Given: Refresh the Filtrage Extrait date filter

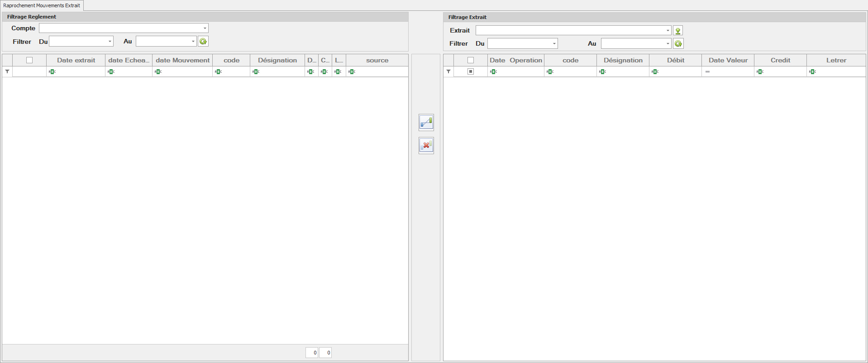Looking at the screenshot, I should (677, 44).
